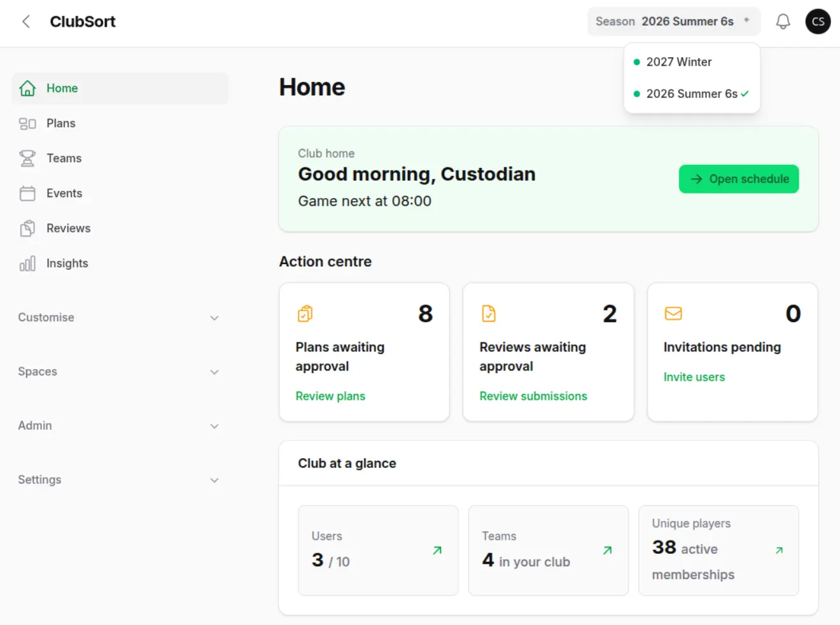Click the Events calendar icon
Image resolution: width=840 pixels, height=625 pixels.
[x=27, y=193]
